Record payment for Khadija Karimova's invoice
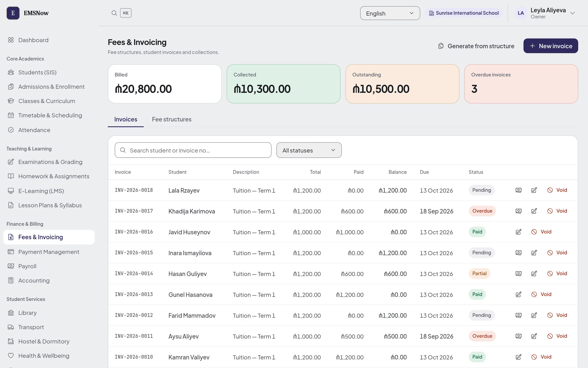588x368 pixels. pos(518,211)
